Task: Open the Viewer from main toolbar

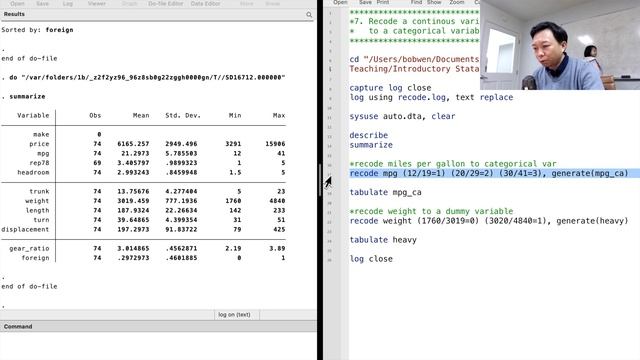Action: coord(97,3)
